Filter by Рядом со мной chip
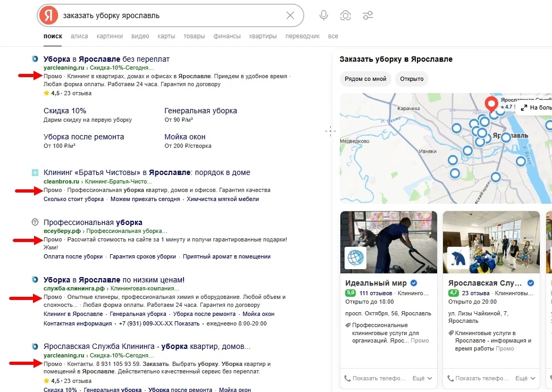 (x=365, y=79)
